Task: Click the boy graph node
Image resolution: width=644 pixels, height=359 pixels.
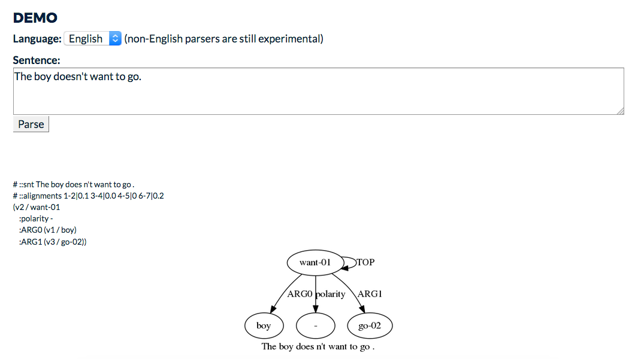Action: coord(264,325)
